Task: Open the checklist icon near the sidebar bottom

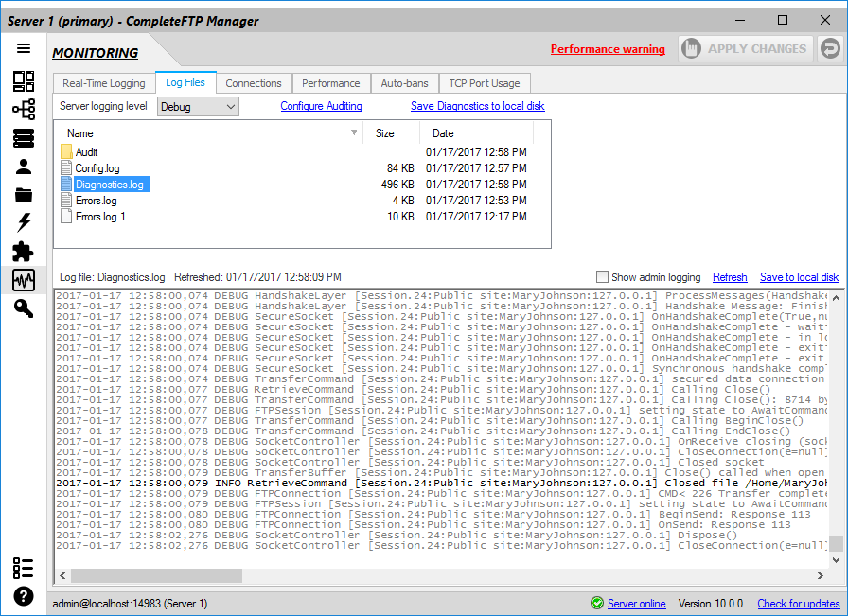Action: click(24, 568)
